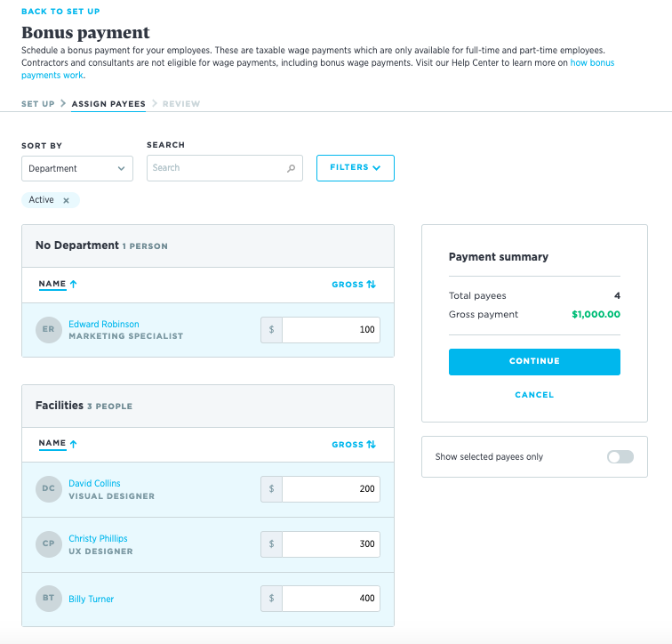Viewport: 672px width, 644px height.
Task: Select the Assign Payees step
Action: [x=108, y=104]
